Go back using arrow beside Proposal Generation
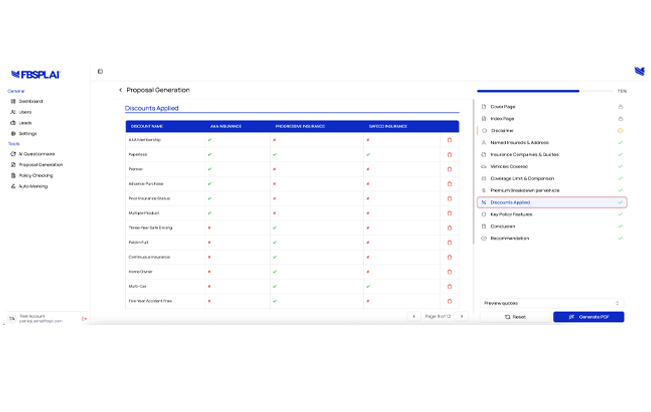 coord(120,90)
